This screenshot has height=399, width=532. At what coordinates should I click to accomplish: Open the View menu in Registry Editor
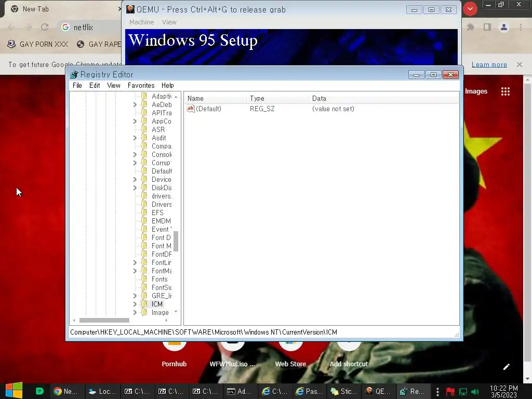click(114, 86)
